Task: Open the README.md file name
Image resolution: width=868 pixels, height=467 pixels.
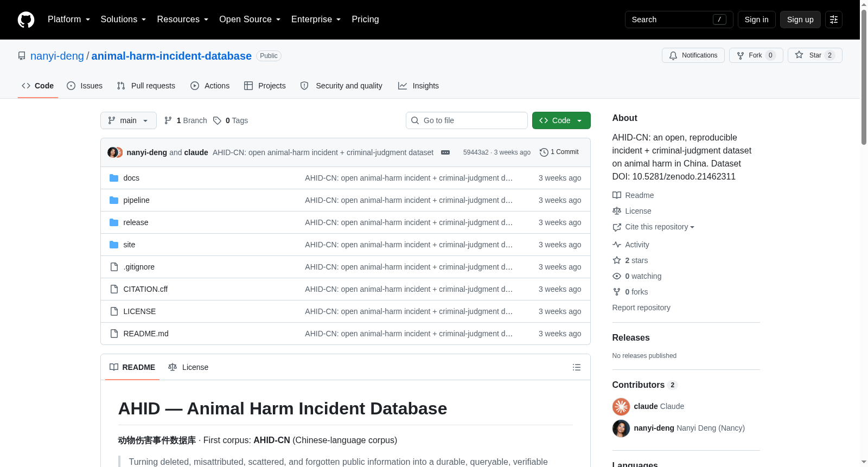Action: pos(146,334)
